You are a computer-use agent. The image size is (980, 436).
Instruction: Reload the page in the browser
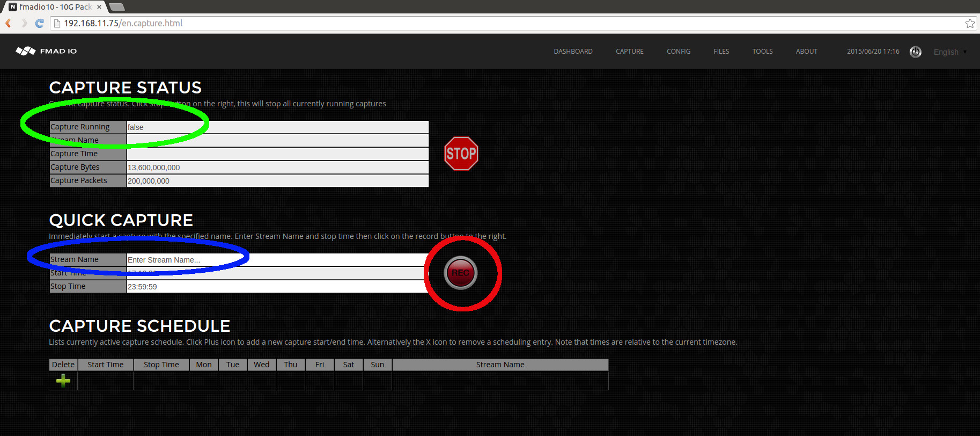coord(39,24)
